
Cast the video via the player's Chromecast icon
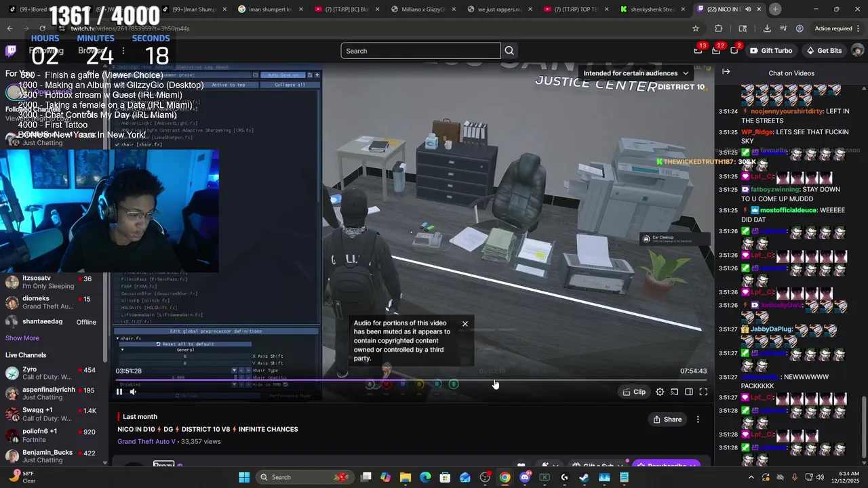click(x=674, y=392)
